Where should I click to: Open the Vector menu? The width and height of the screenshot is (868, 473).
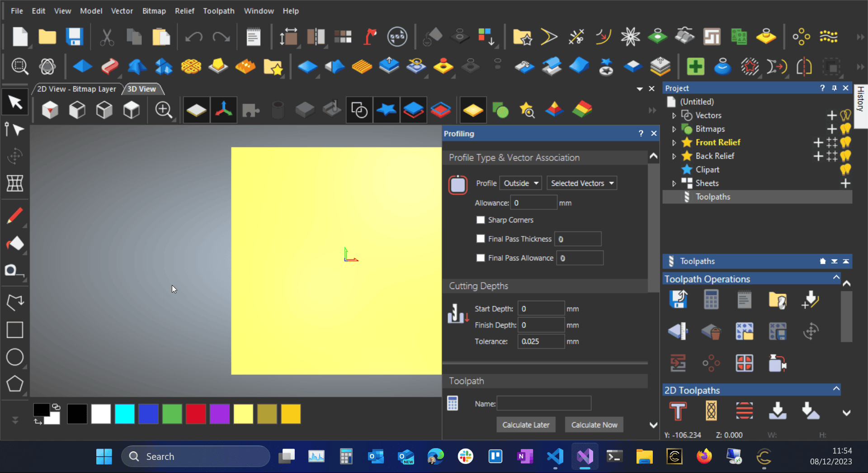122,11
